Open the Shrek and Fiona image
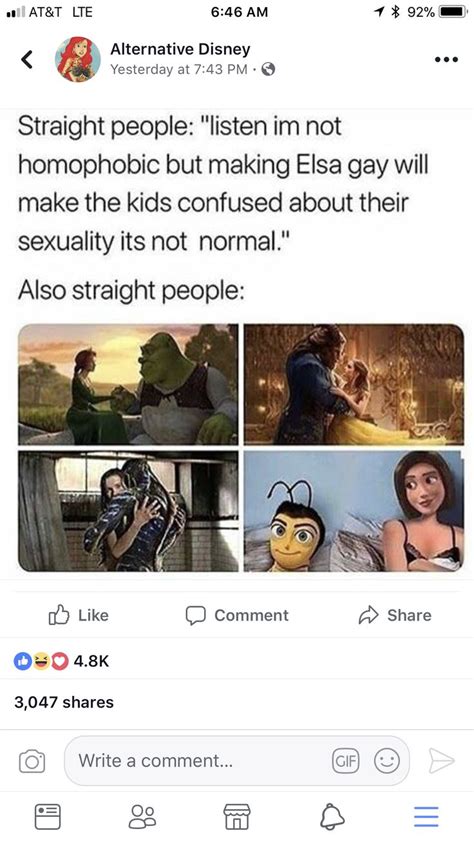This screenshot has height=842, width=474. point(128,384)
